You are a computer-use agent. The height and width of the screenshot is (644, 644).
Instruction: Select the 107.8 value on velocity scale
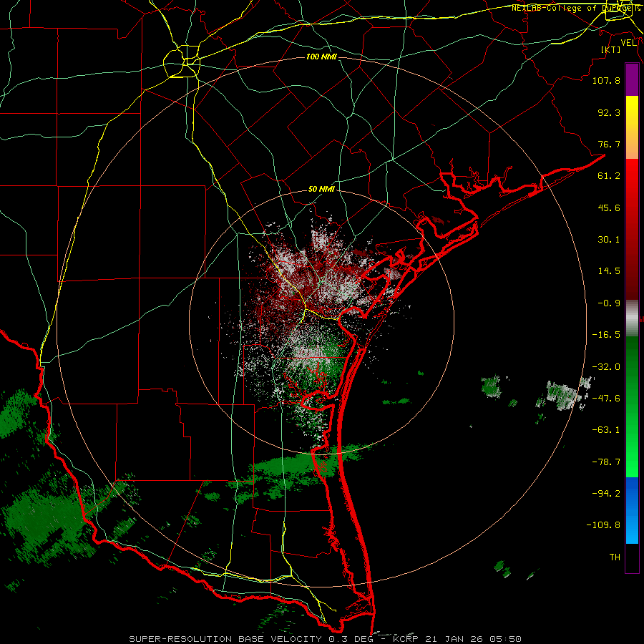[x=606, y=80]
